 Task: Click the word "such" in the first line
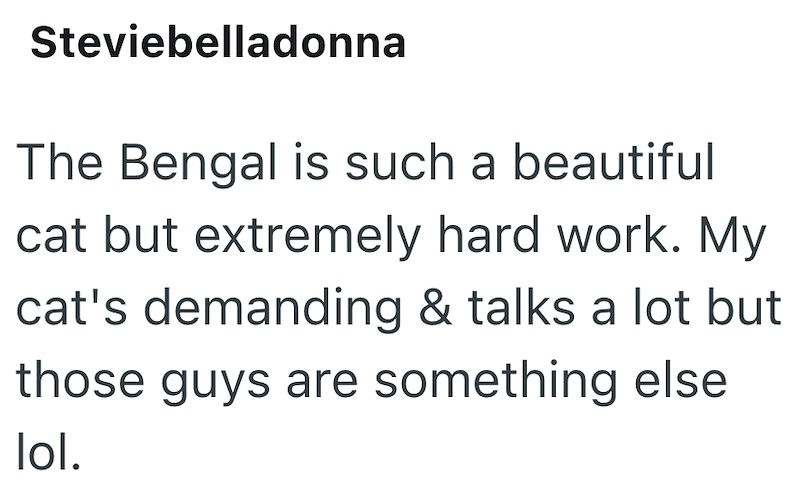[399, 162]
